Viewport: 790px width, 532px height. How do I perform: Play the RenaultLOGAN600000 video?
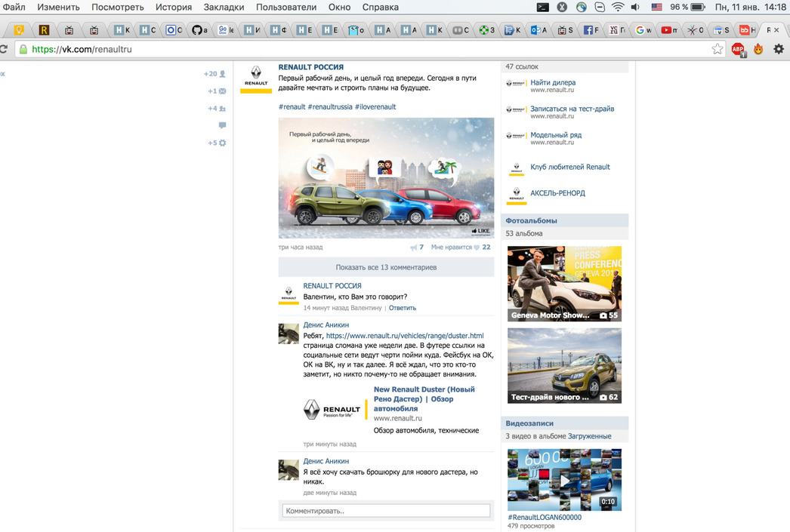click(564, 480)
